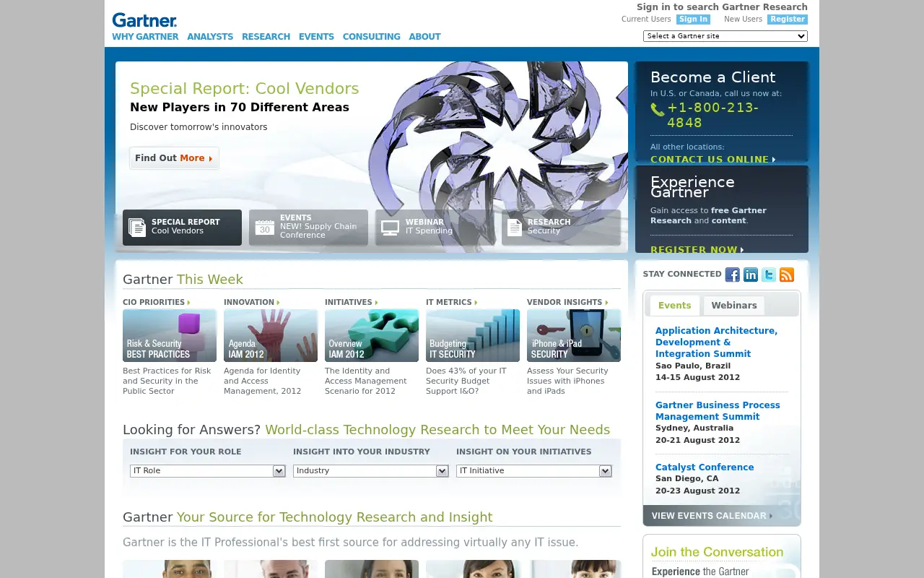Select the Webinar IT Spending banner tab
Screen dimensions: 924x578
(x=435, y=228)
